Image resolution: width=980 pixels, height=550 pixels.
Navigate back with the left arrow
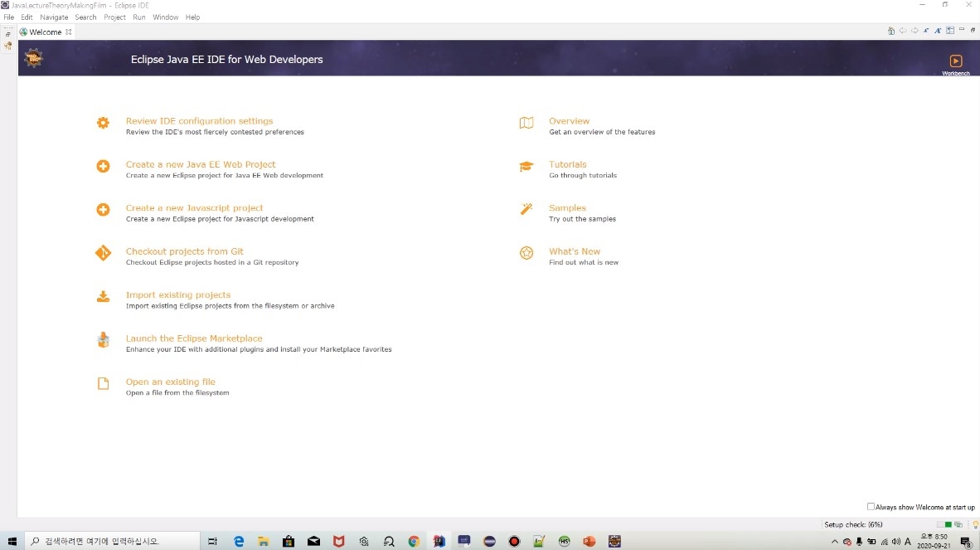(x=903, y=31)
